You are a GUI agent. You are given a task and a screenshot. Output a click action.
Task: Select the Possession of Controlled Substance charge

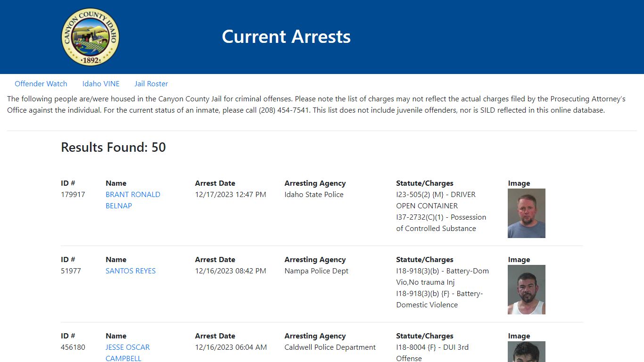[441, 223]
